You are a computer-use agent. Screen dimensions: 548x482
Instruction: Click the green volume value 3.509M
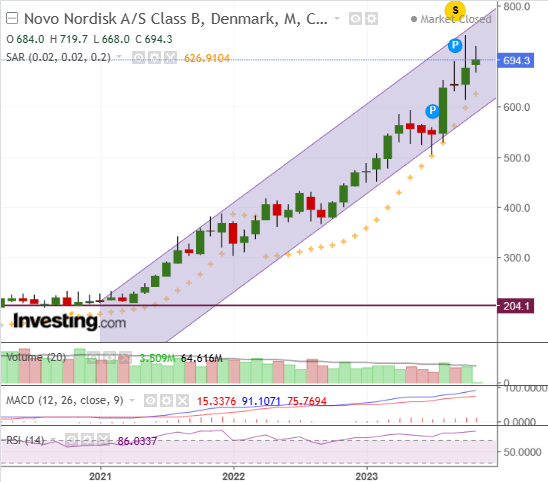157,358
